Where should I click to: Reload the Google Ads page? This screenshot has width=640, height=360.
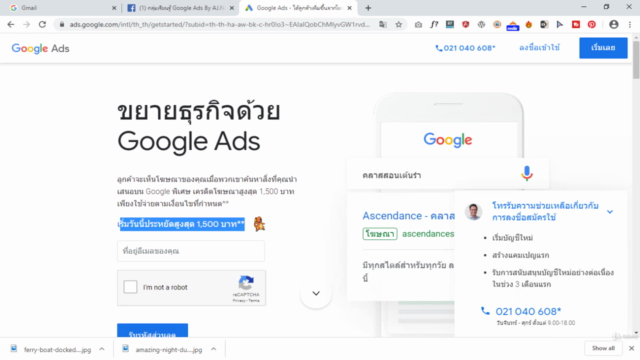(x=42, y=24)
